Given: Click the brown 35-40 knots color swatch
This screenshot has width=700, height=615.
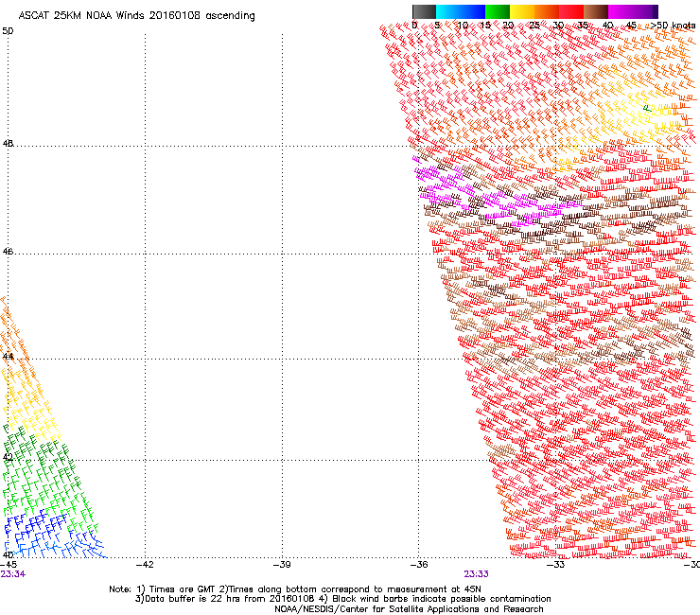Looking at the screenshot, I should click(596, 11).
